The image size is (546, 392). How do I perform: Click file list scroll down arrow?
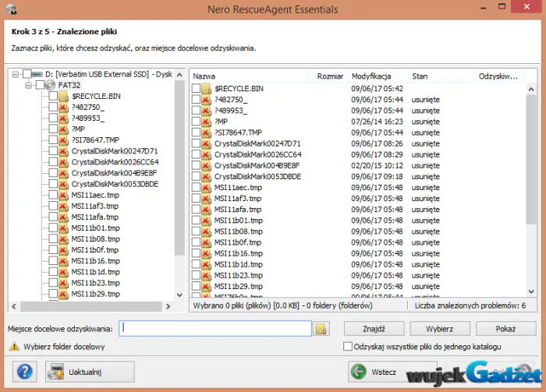pos(531,291)
